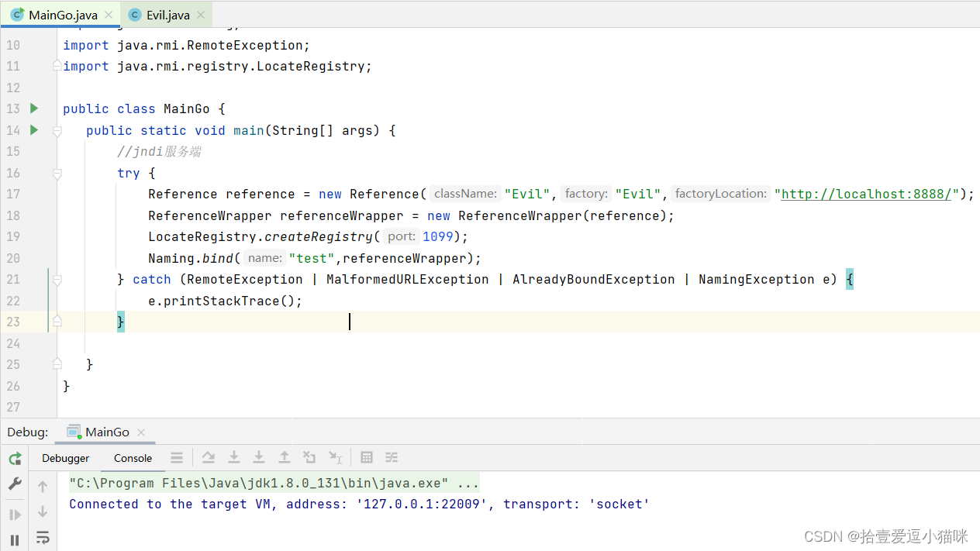
Task: Open debugger settings wrench
Action: 15,484
